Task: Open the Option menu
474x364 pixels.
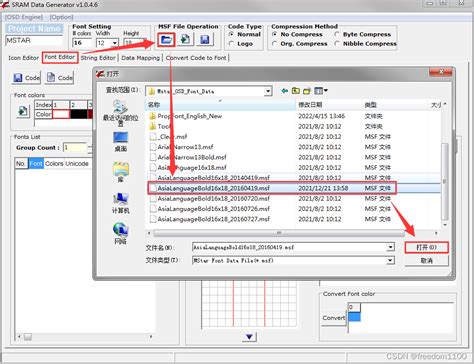Action: pyautogui.click(x=61, y=17)
